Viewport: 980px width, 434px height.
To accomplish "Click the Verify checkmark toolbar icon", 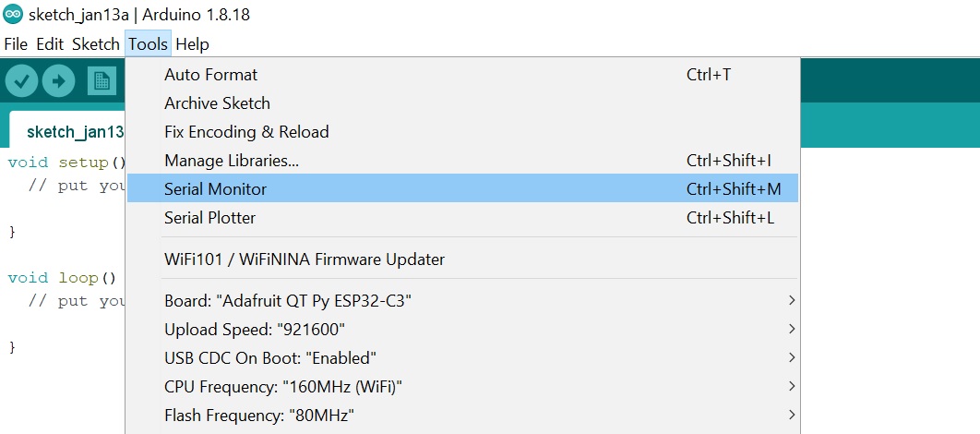I will coord(21,81).
